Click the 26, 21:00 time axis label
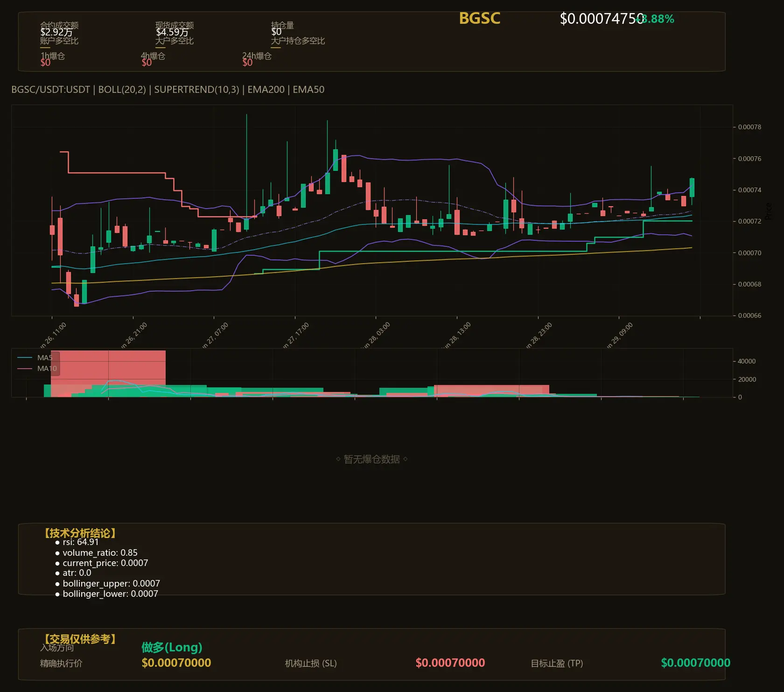784x692 pixels. click(x=134, y=335)
